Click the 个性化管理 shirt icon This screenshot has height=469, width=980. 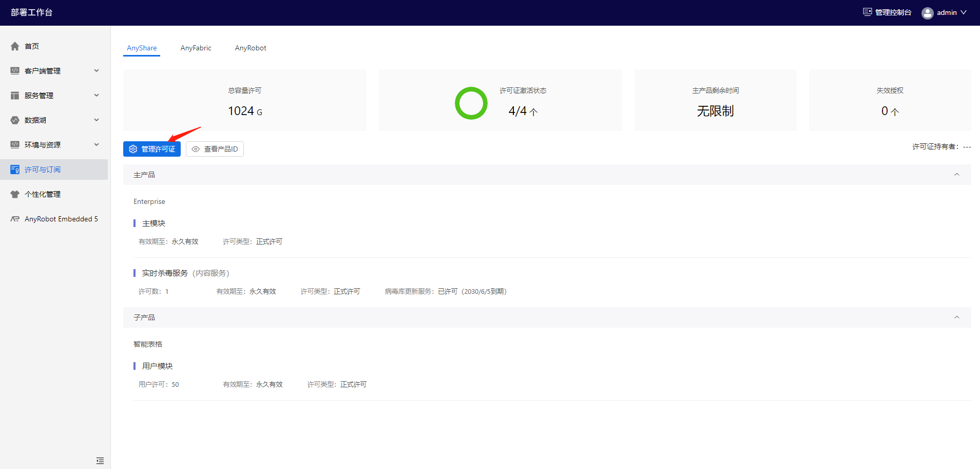point(15,194)
